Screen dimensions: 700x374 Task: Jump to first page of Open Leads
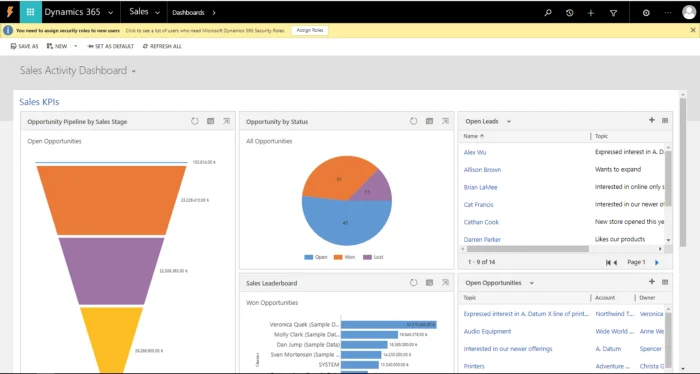point(608,262)
